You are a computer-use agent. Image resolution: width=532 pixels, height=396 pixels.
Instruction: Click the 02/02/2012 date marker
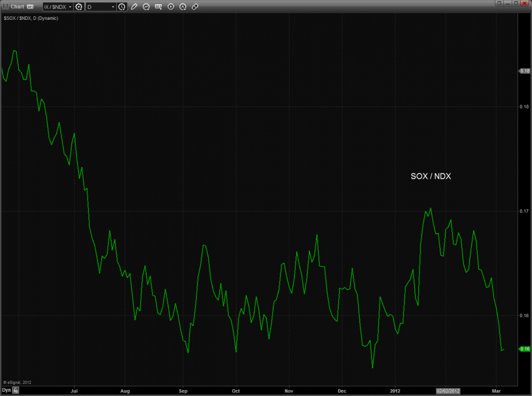pyautogui.click(x=449, y=391)
